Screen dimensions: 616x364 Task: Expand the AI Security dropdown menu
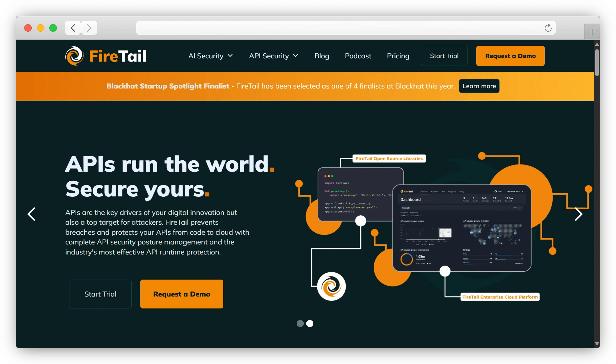coord(210,56)
